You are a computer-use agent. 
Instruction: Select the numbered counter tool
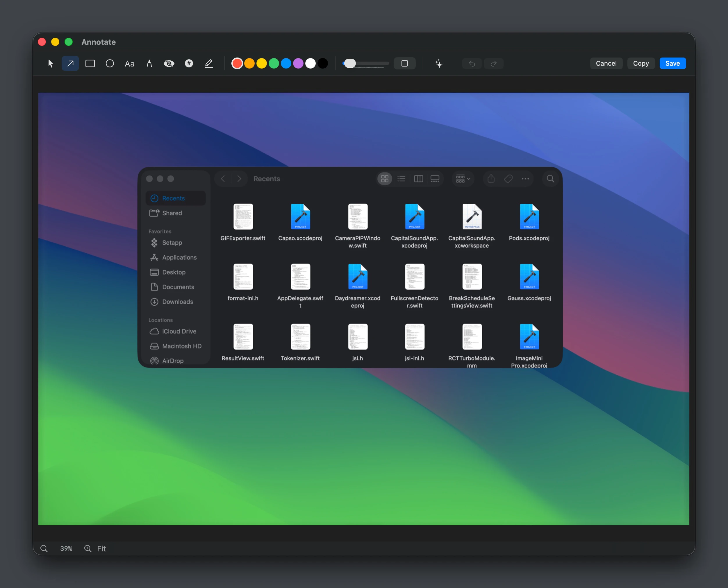[x=189, y=63]
